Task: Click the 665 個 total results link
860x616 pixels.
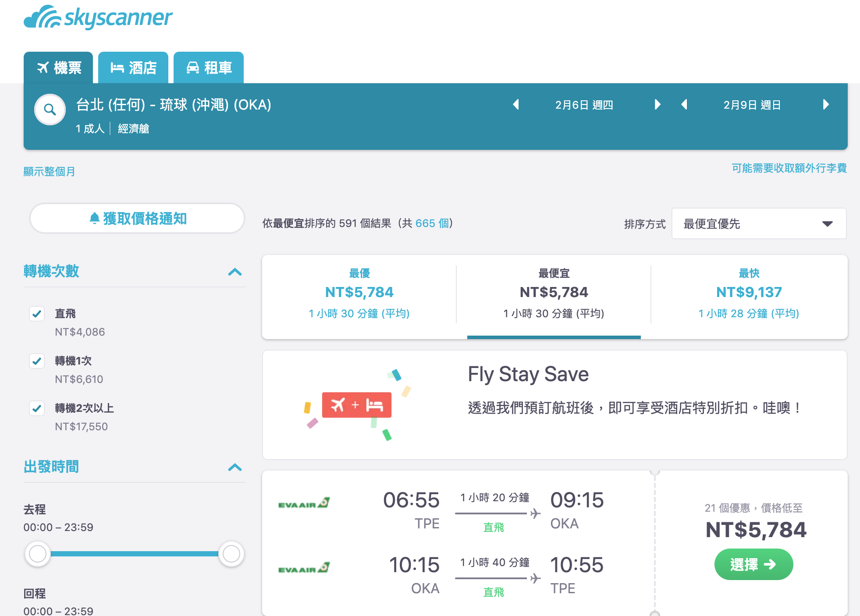Action: point(432,223)
